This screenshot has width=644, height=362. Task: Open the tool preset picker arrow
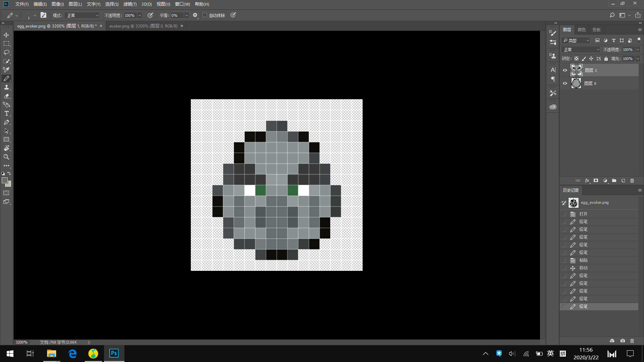coord(16,15)
